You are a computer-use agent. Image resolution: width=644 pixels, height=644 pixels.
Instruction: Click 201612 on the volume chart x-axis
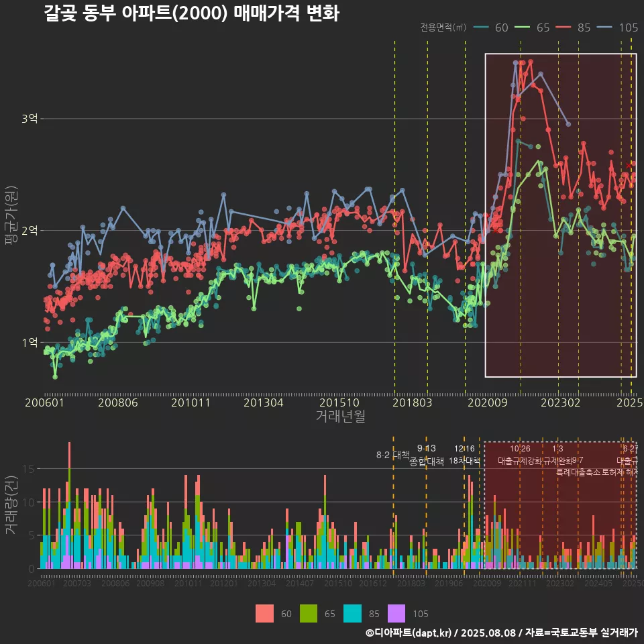(x=373, y=583)
